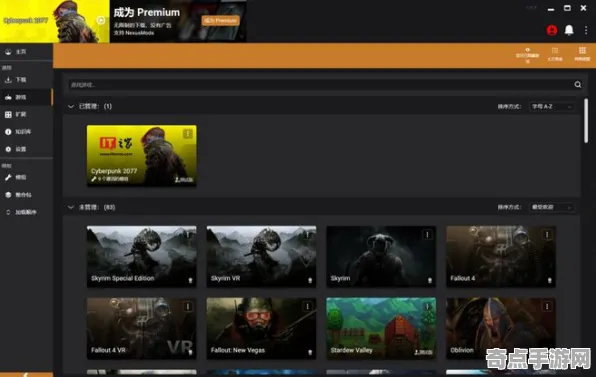Open the Extensions sidebar icon
596x377 pixels.
[x=8, y=114]
